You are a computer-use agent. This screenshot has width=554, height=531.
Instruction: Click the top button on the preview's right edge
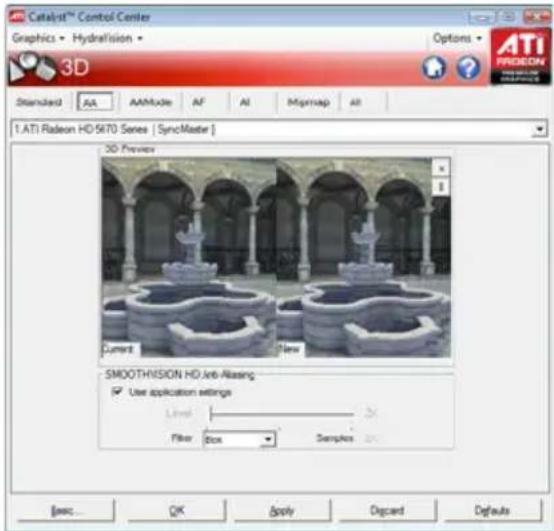tap(441, 168)
